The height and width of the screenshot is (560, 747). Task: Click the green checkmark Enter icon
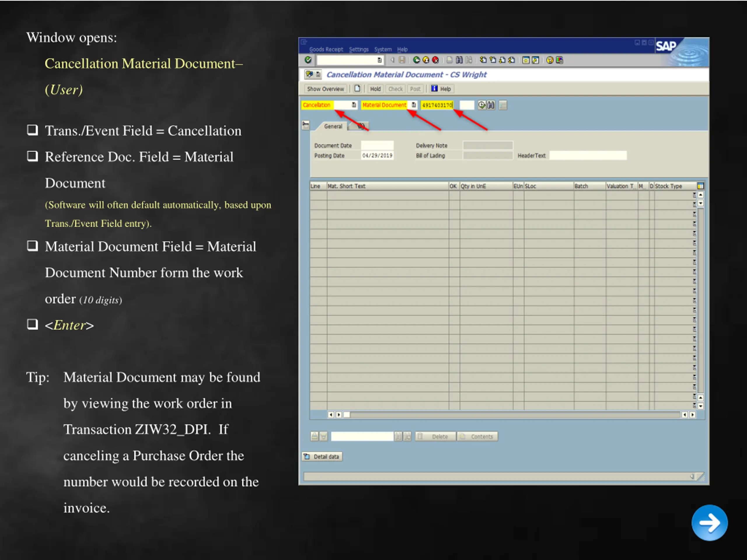point(308,60)
